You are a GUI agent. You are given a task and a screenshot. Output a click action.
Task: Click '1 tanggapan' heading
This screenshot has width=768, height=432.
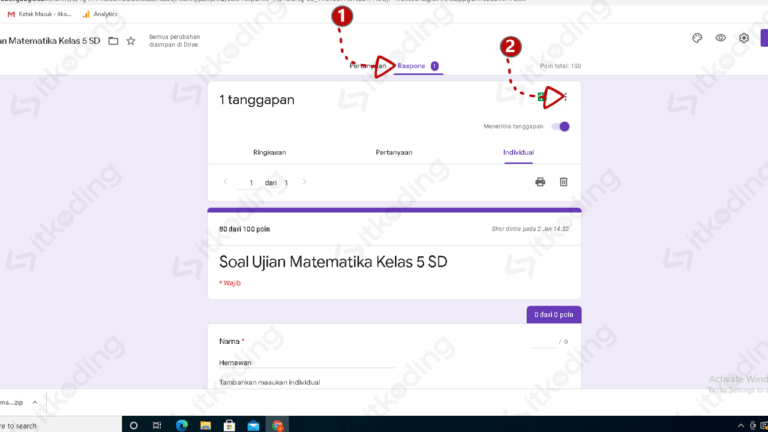[257, 100]
